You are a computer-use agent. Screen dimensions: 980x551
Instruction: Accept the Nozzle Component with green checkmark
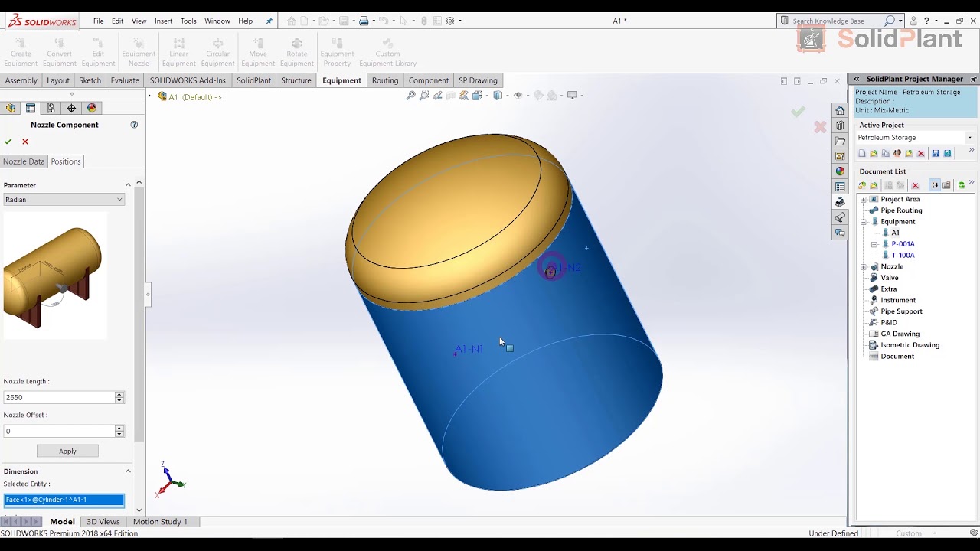8,142
